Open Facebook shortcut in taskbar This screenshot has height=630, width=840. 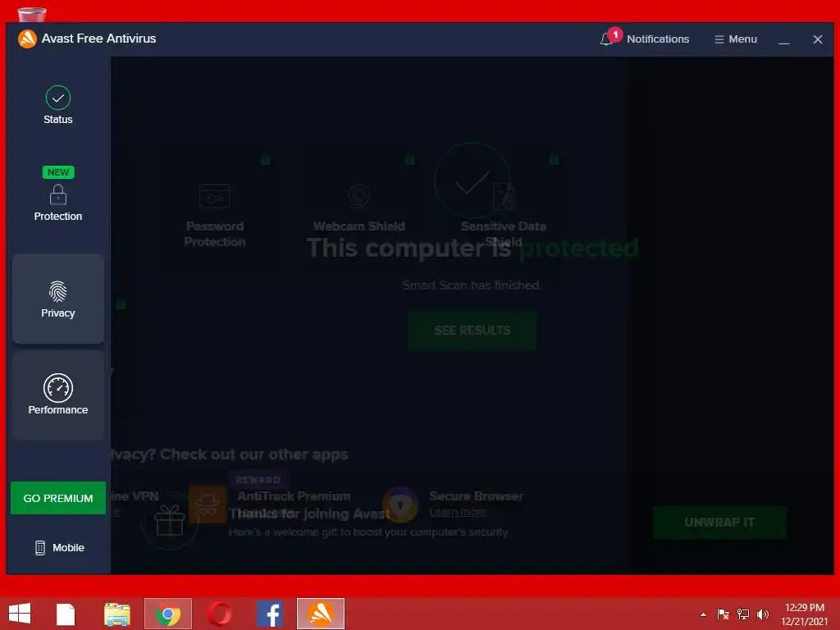tap(270, 614)
